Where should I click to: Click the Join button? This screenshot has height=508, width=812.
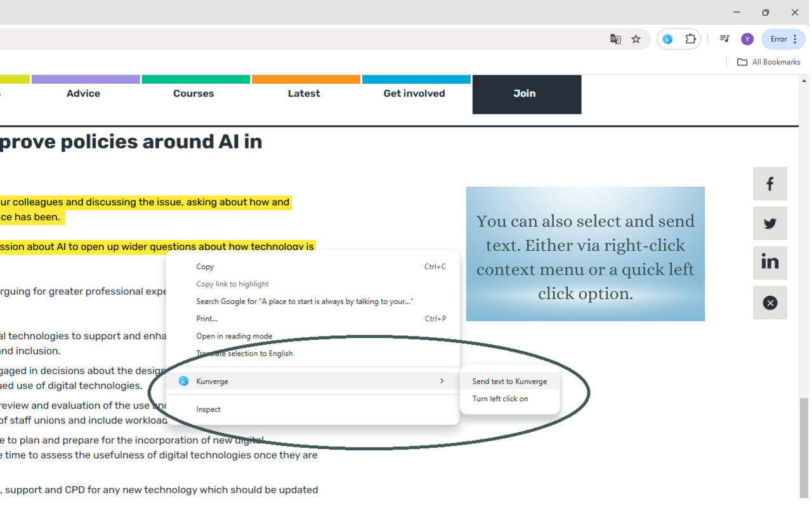click(527, 94)
